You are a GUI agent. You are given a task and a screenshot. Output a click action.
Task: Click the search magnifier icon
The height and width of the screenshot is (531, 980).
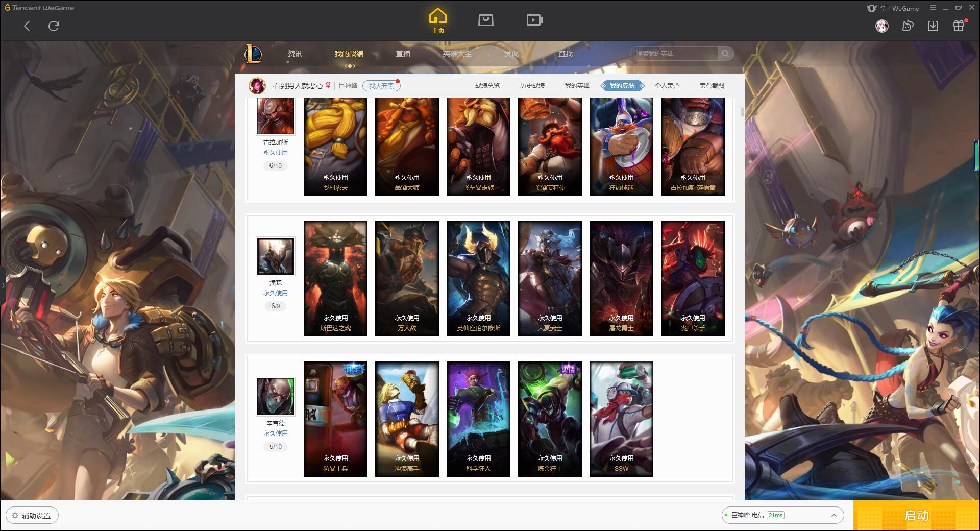click(725, 54)
